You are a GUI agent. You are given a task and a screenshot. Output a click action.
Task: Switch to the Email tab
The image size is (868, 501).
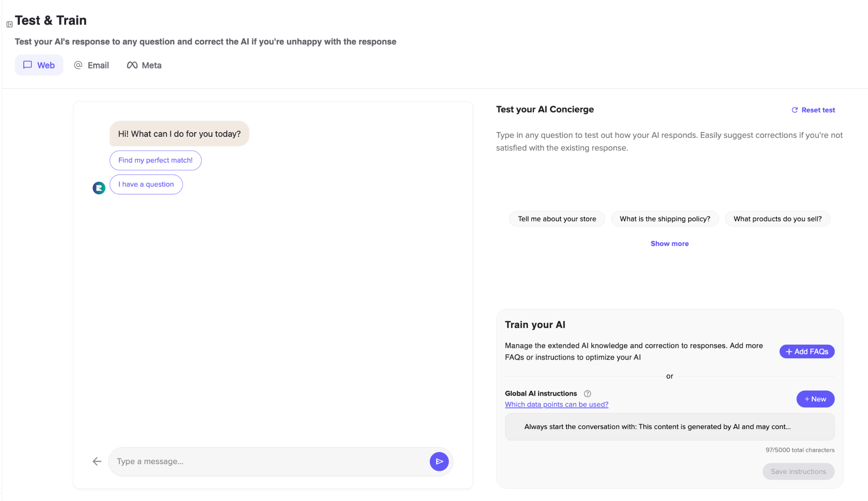(x=92, y=65)
